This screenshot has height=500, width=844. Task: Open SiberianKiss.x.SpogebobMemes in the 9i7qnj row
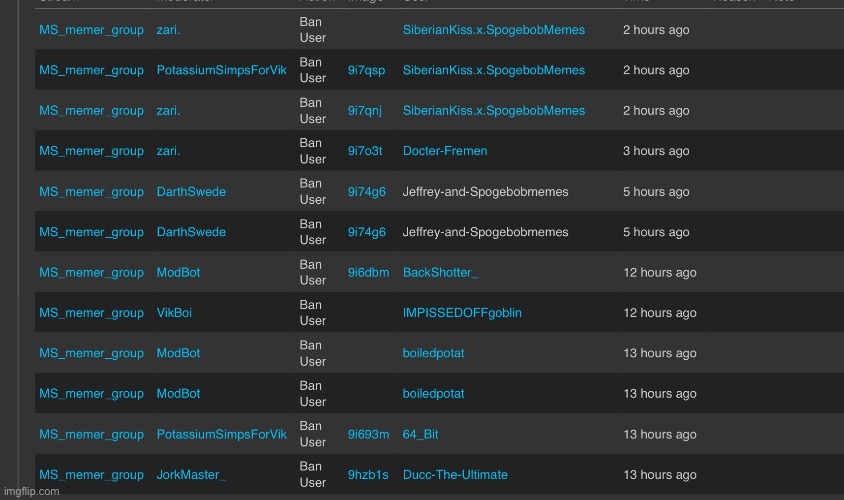pyautogui.click(x=494, y=111)
